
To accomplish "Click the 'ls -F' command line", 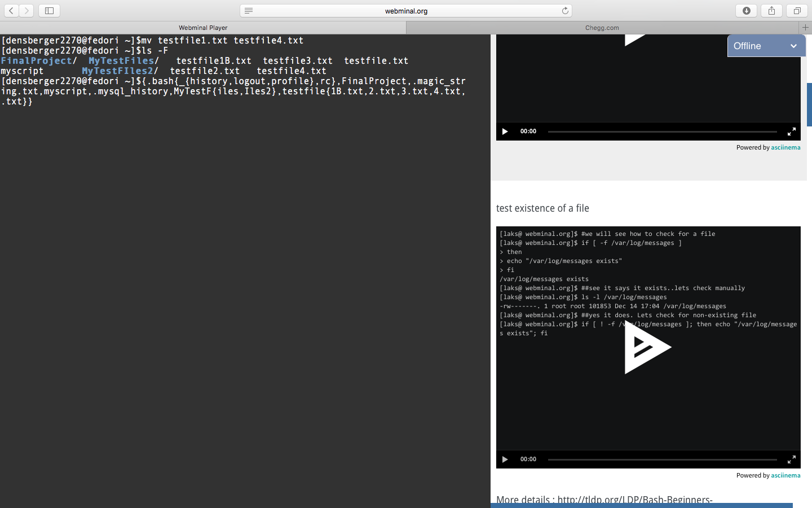I will (x=85, y=51).
